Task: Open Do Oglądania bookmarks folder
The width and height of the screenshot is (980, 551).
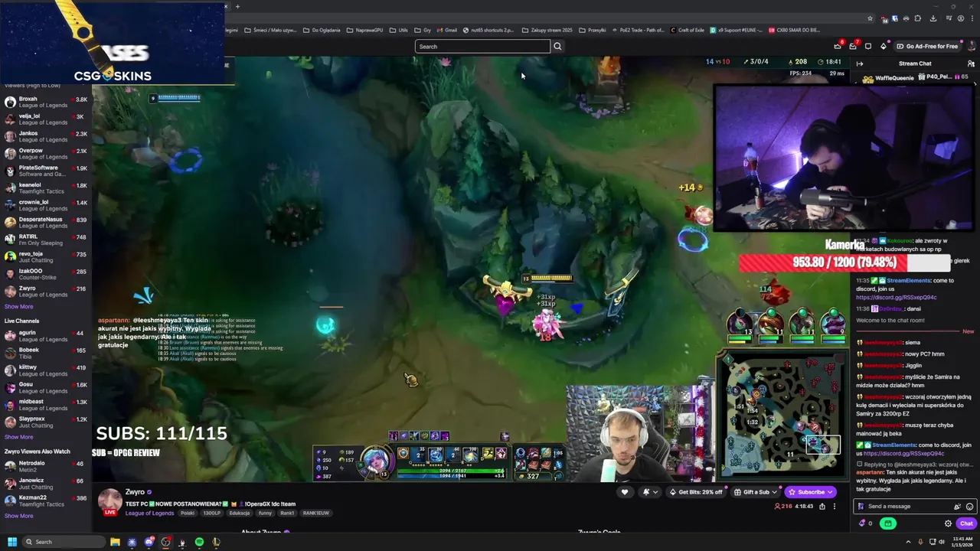Action: [322, 30]
